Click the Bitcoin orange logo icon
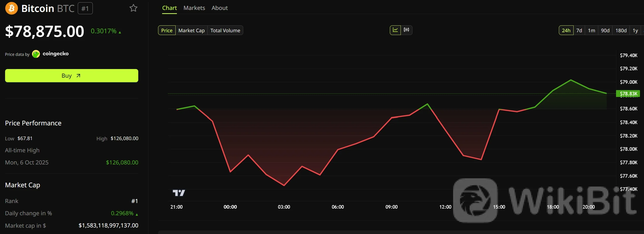 [x=11, y=8]
